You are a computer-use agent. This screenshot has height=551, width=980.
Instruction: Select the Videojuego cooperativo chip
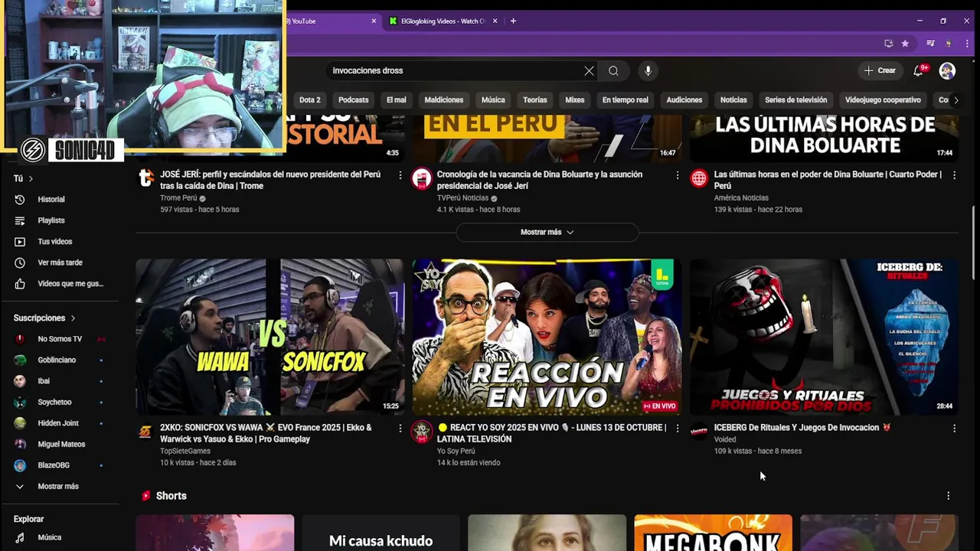[x=883, y=99]
